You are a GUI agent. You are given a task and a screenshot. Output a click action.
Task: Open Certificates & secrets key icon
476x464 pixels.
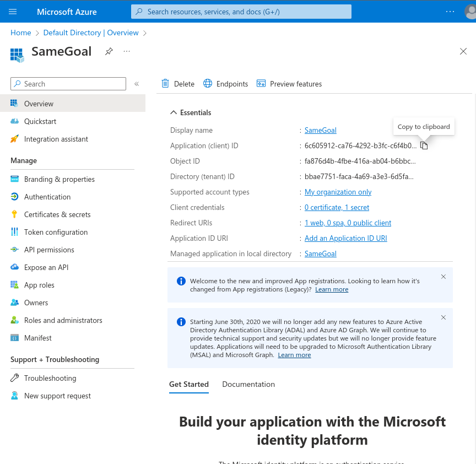click(x=14, y=214)
